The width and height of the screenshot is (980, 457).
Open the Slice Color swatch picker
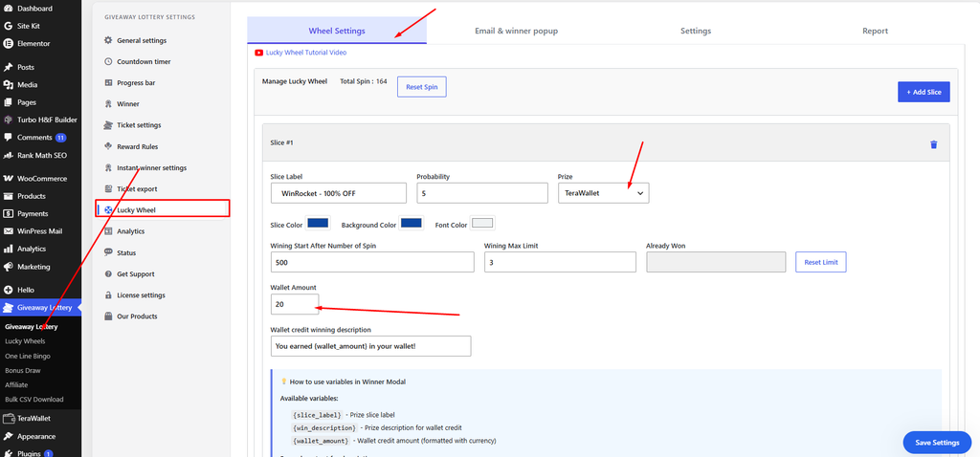pyautogui.click(x=318, y=223)
